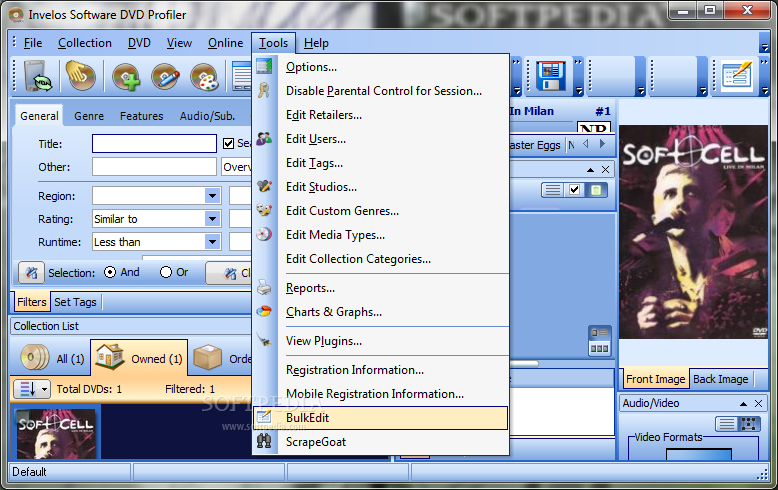Click in the Other input field
Viewport: 778px width, 490px height.
pos(154,167)
